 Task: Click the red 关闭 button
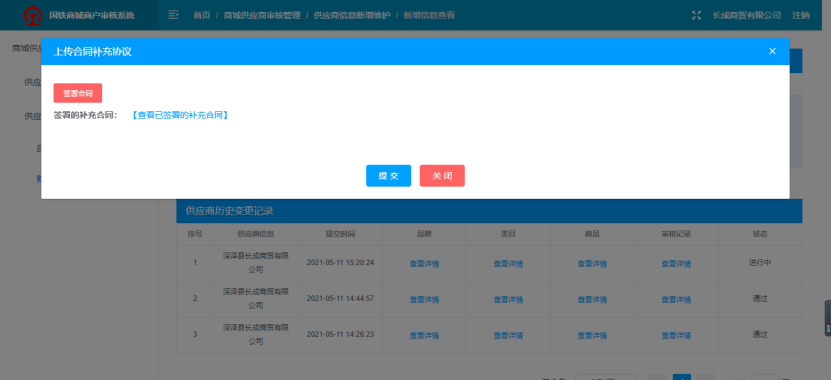point(442,176)
